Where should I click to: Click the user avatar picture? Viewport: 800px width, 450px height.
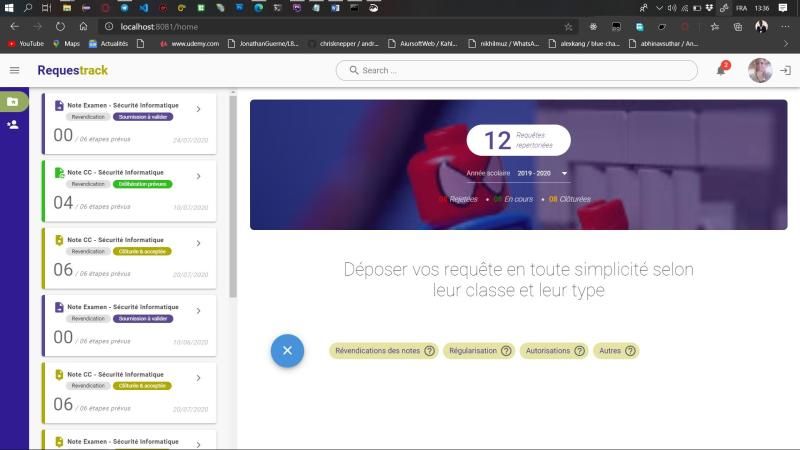pos(760,70)
